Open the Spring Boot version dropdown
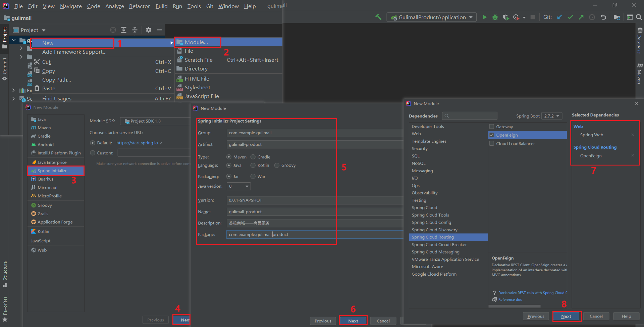 [x=552, y=116]
